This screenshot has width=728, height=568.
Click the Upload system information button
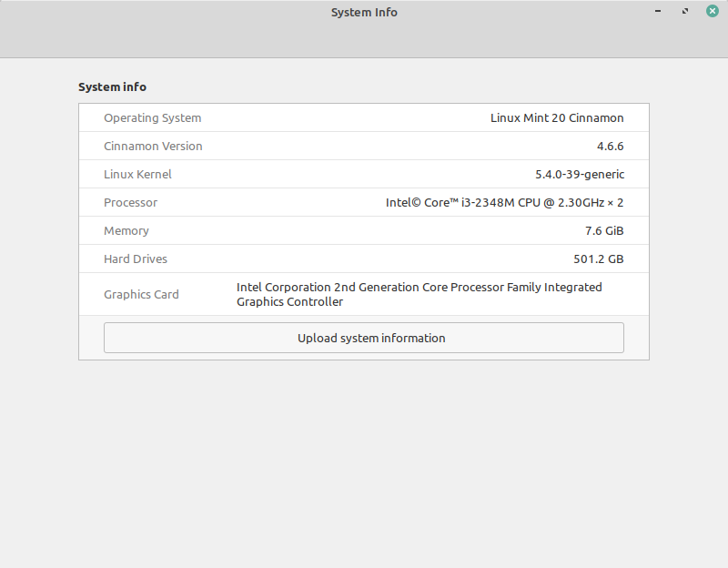pyautogui.click(x=364, y=338)
